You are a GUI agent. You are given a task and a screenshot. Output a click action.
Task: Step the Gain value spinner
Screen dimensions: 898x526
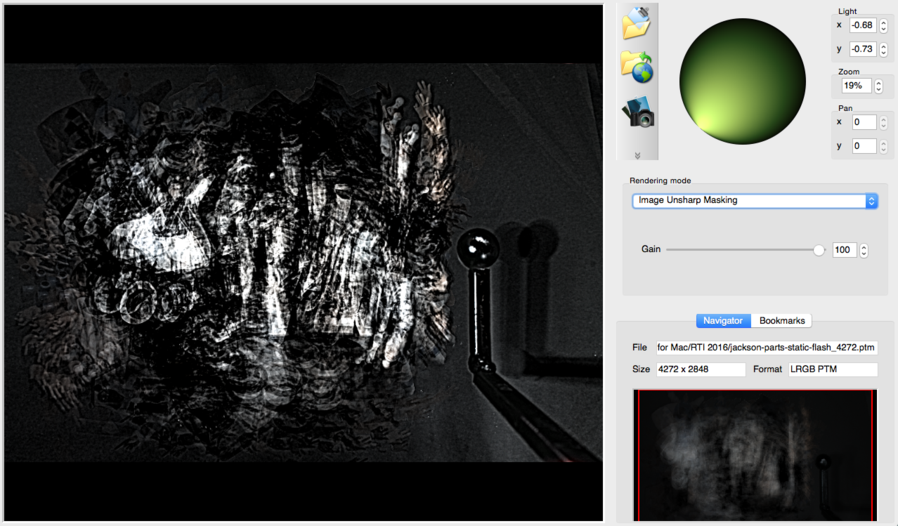[864, 250]
